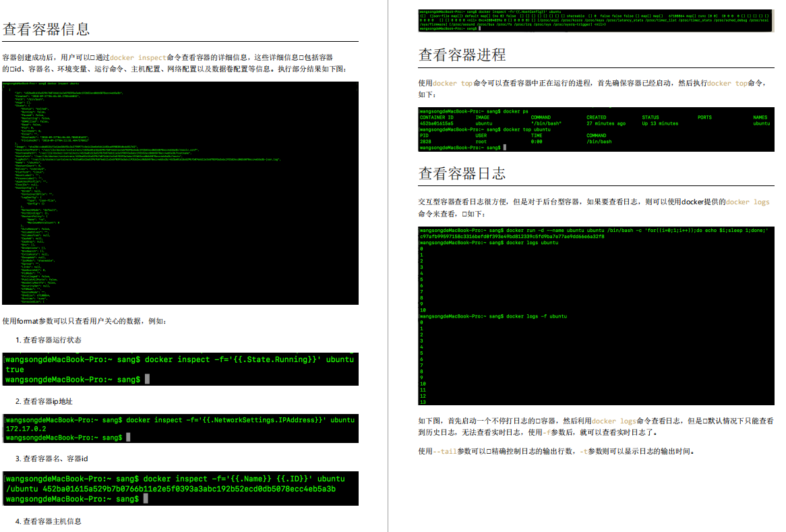Select the --tail parameter text

click(445, 451)
